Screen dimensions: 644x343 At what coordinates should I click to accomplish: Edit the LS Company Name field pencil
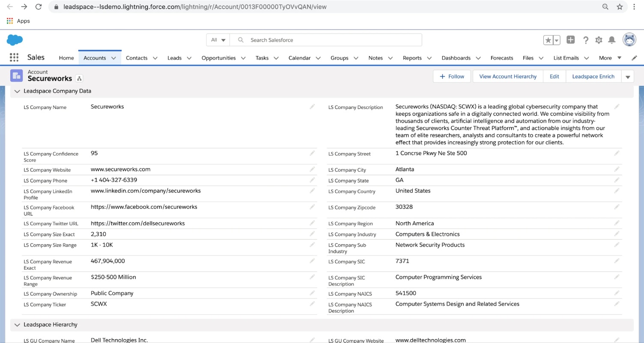313,107
